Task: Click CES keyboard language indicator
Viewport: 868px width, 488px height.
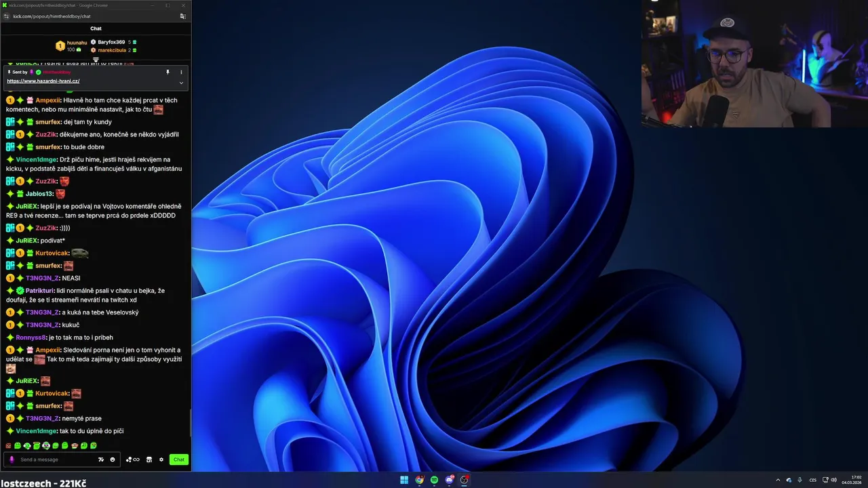Action: (812, 480)
